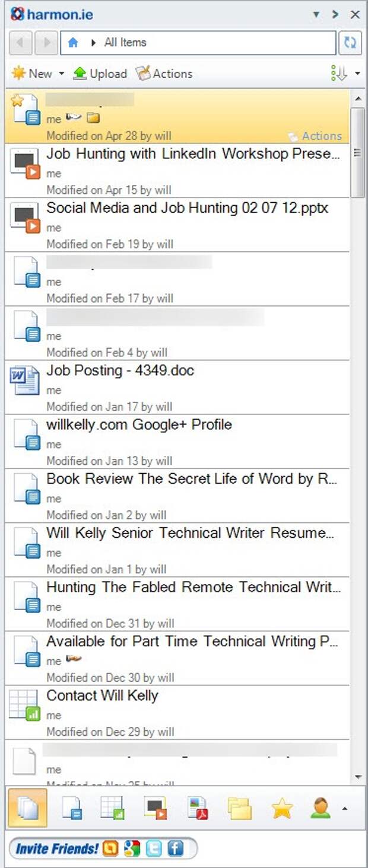Click the Twitter icon next to Invite Friends
The width and height of the screenshot is (368, 868).
click(x=154, y=848)
